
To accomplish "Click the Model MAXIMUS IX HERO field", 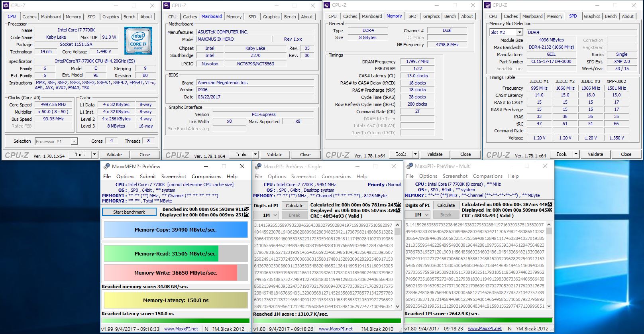I will point(233,39).
